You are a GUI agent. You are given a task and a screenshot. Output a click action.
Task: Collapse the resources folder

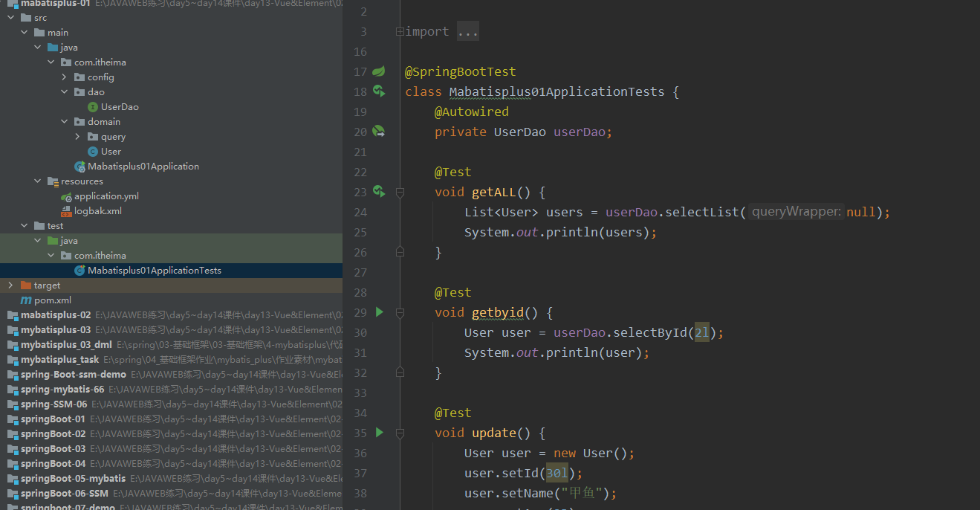tap(37, 181)
